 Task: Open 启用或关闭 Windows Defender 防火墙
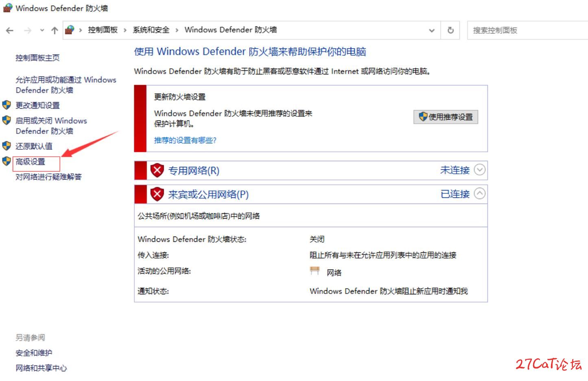point(51,126)
